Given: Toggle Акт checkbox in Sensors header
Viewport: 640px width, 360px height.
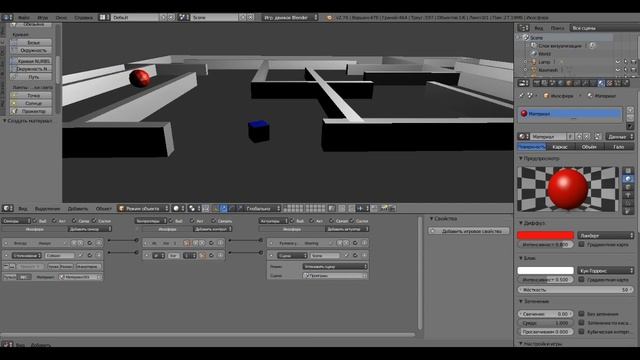Looking at the screenshot, I should (x=54, y=221).
